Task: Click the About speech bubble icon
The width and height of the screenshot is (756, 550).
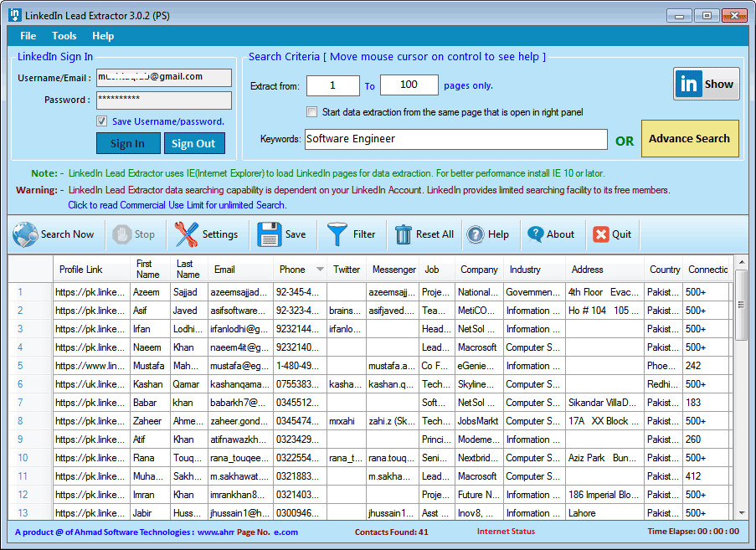Action: pyautogui.click(x=535, y=234)
